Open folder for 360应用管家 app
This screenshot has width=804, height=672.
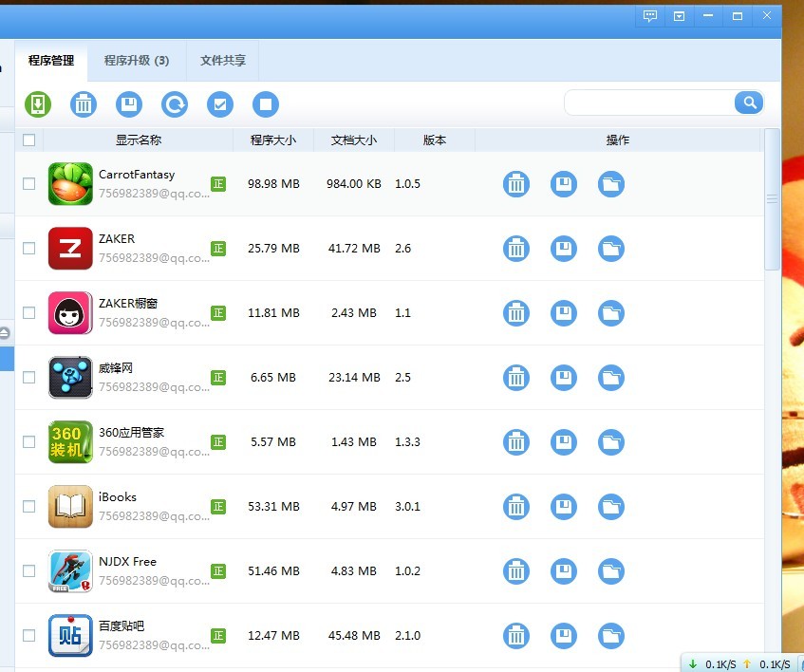(611, 442)
